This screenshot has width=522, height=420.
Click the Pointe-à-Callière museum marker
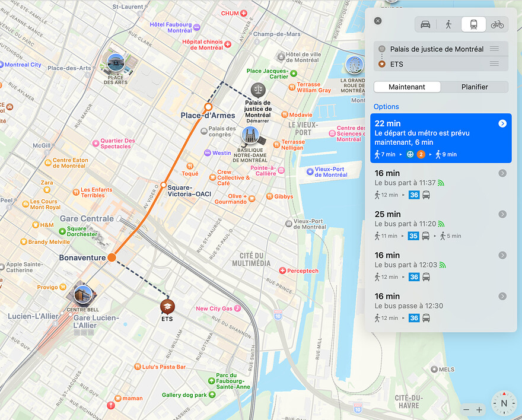(x=281, y=170)
